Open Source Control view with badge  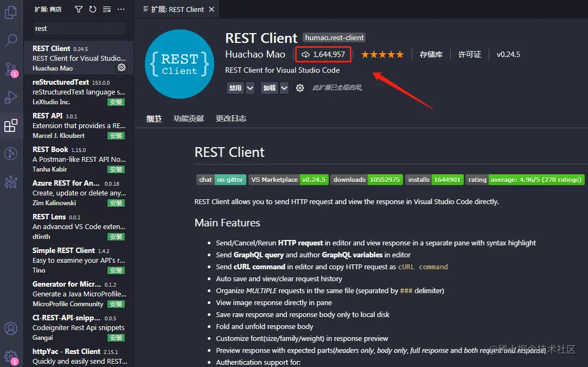[11, 69]
